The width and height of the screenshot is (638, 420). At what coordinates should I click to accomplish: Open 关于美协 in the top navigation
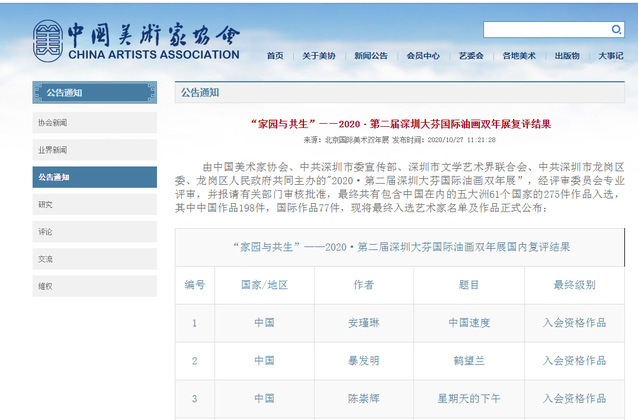320,56
